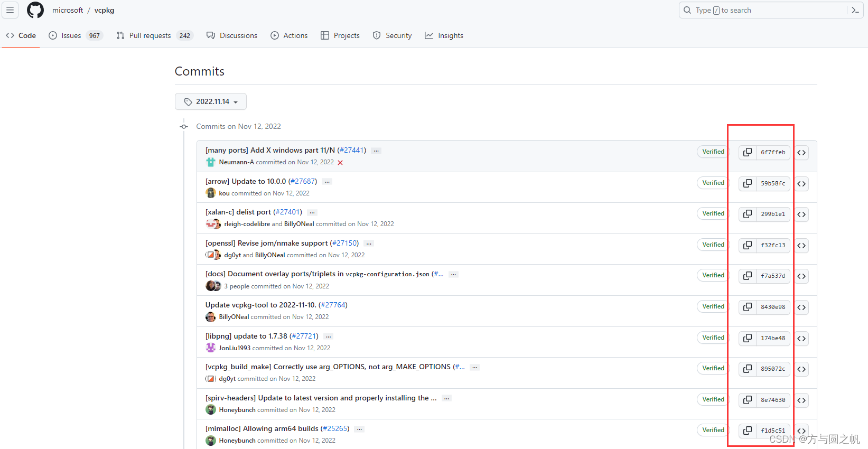The width and height of the screenshot is (868, 449).
Task: Open the '3 people' contributors text
Action: pyautogui.click(x=237, y=286)
